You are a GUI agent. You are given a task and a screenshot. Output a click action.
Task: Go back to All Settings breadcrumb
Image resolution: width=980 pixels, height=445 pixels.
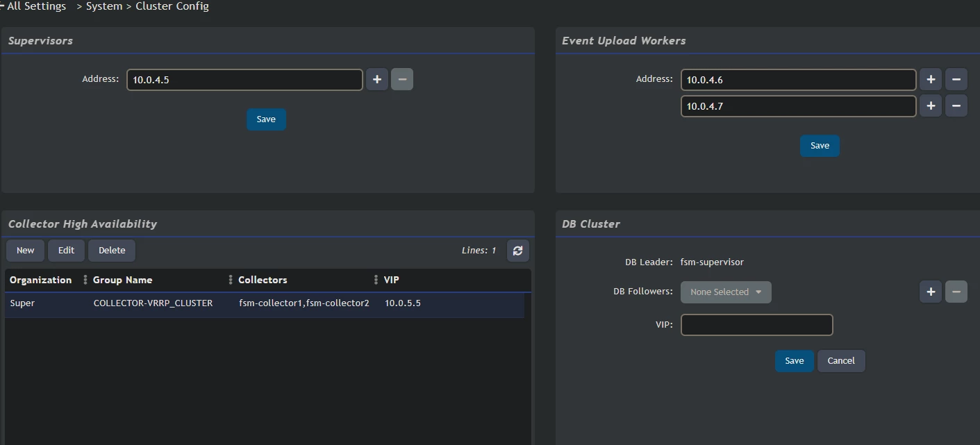[36, 6]
